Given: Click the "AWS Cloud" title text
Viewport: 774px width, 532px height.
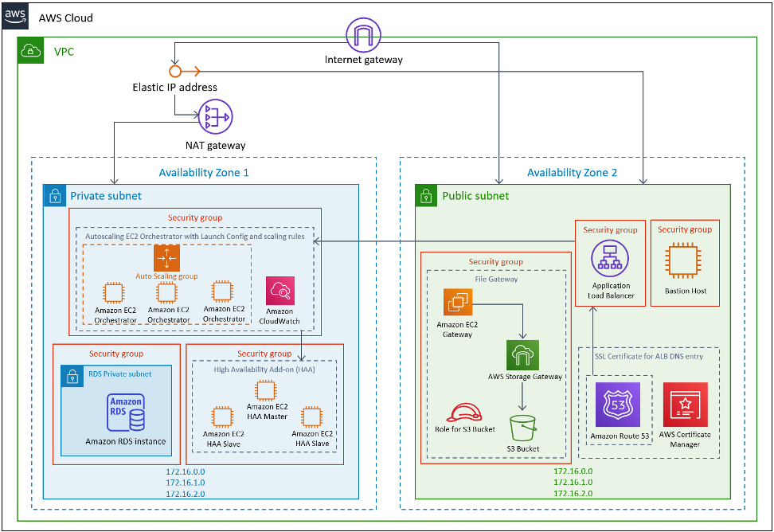Looking at the screenshot, I should [x=65, y=18].
